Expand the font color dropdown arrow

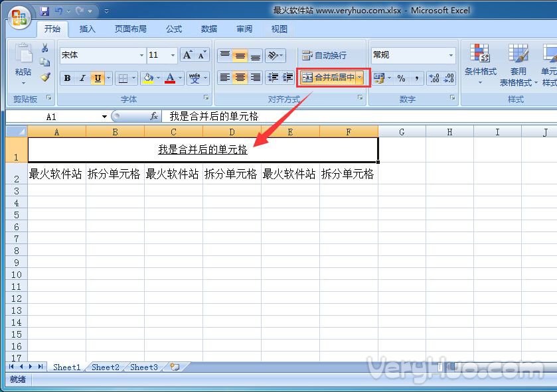click(180, 78)
